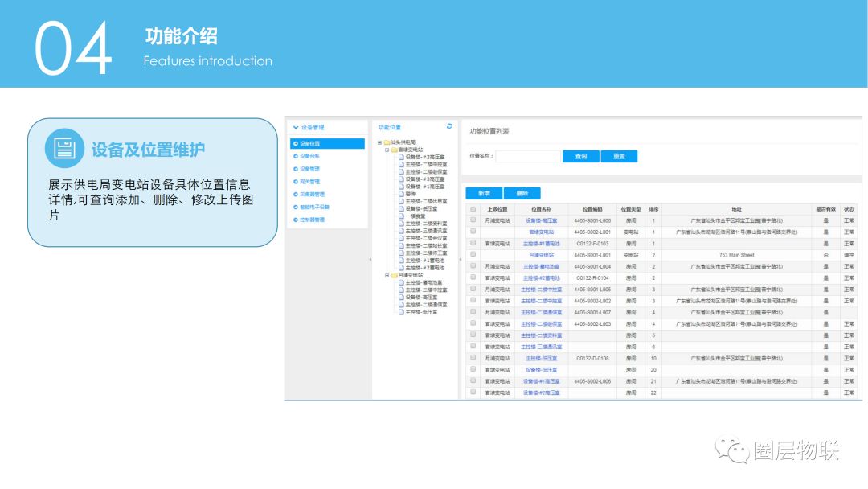Image resolution: width=868 pixels, height=489 pixels.
Task: Click the 查询 search button
Action: (x=581, y=157)
